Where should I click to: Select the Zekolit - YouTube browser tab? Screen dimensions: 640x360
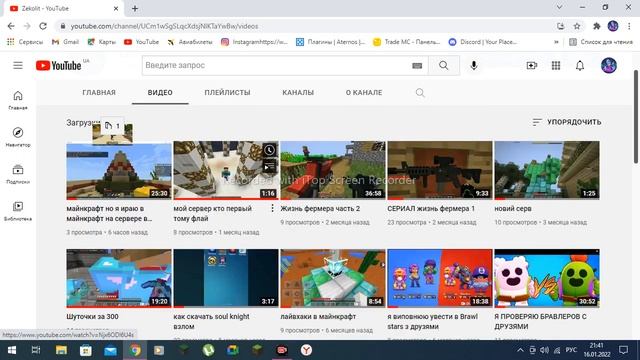click(64, 8)
